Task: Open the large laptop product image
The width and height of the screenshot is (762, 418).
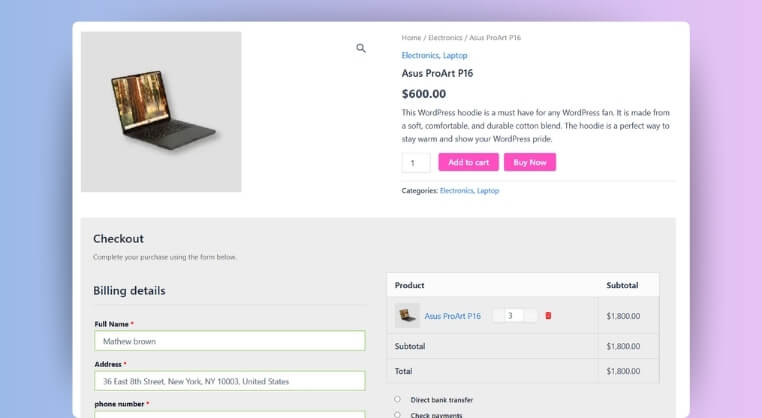Action: coord(161,112)
